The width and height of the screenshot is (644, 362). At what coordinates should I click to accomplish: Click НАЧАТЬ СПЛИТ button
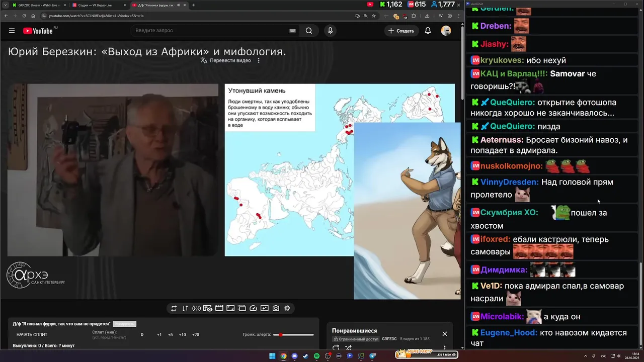pos(32,334)
